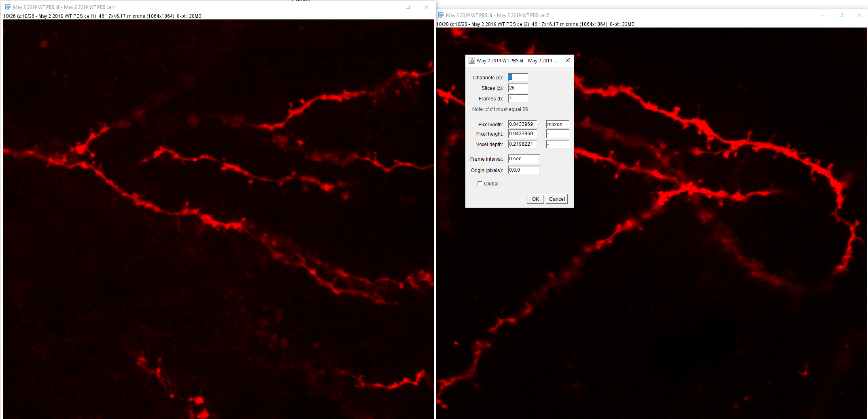Select the Pixel height field
868x419 pixels.
coord(522,134)
